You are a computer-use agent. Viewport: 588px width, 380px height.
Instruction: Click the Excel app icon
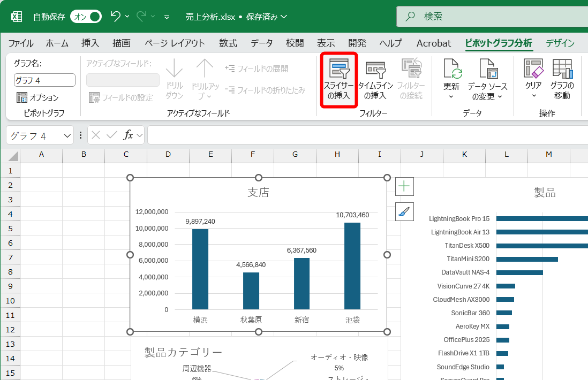click(17, 17)
